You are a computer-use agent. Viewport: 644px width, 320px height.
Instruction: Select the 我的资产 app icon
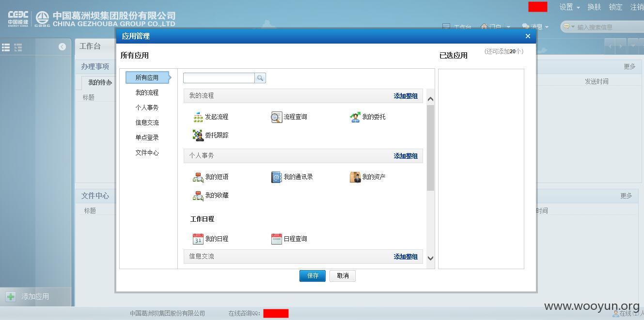tap(355, 177)
